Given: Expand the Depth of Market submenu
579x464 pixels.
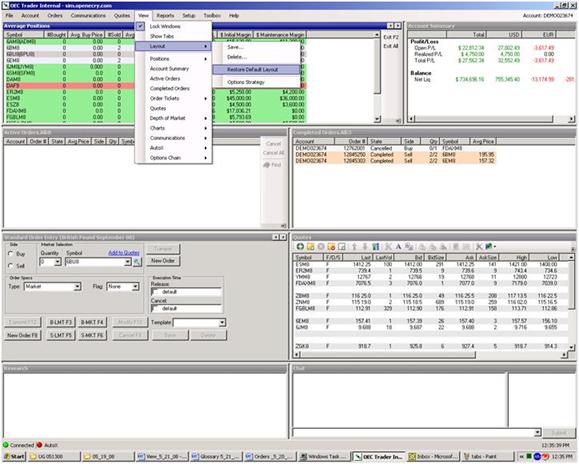Looking at the screenshot, I should (173, 118).
